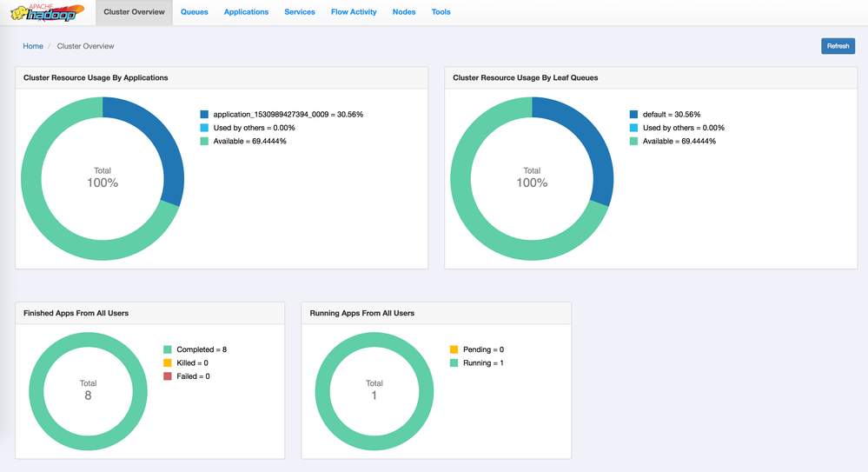Click the dark blue default queue legend swatch
Screen dimensions: 868x472
[x=633, y=115]
